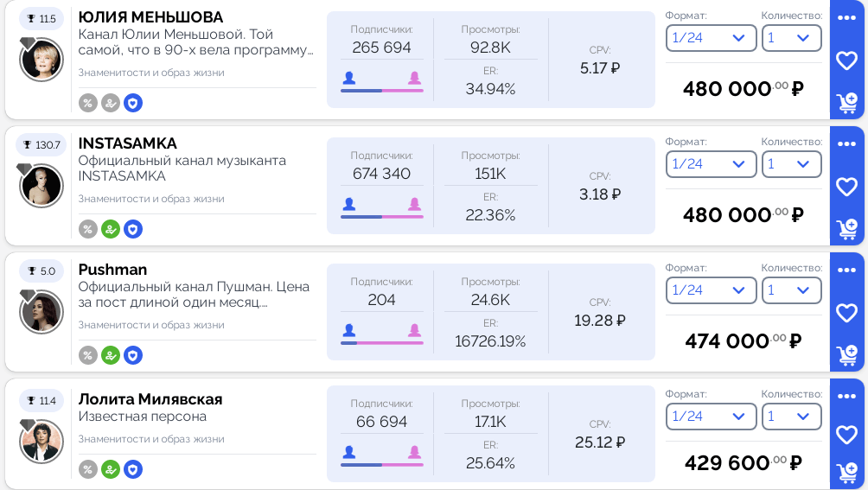The width and height of the screenshot is (868, 490).
Task: Click percent badge under Pushman description
Action: [88, 355]
